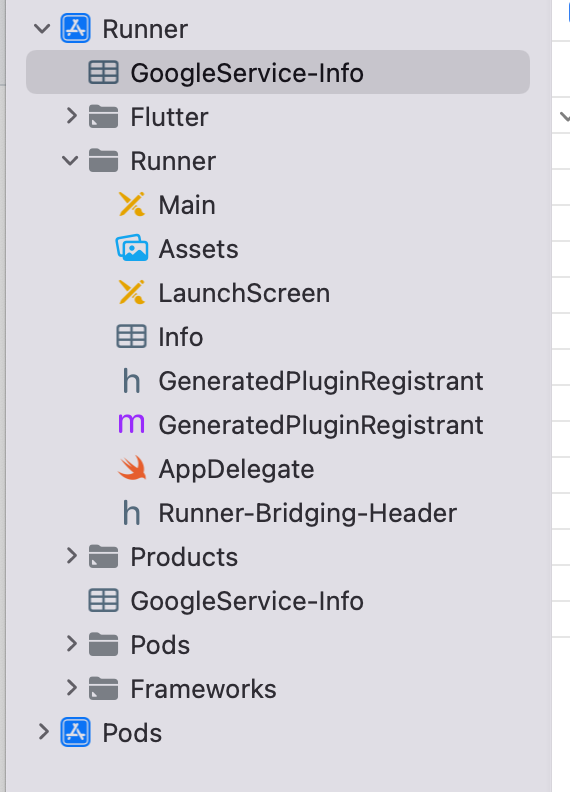This screenshot has height=792, width=570.
Task: Click the Pods group folder icon
Action: click(104, 645)
